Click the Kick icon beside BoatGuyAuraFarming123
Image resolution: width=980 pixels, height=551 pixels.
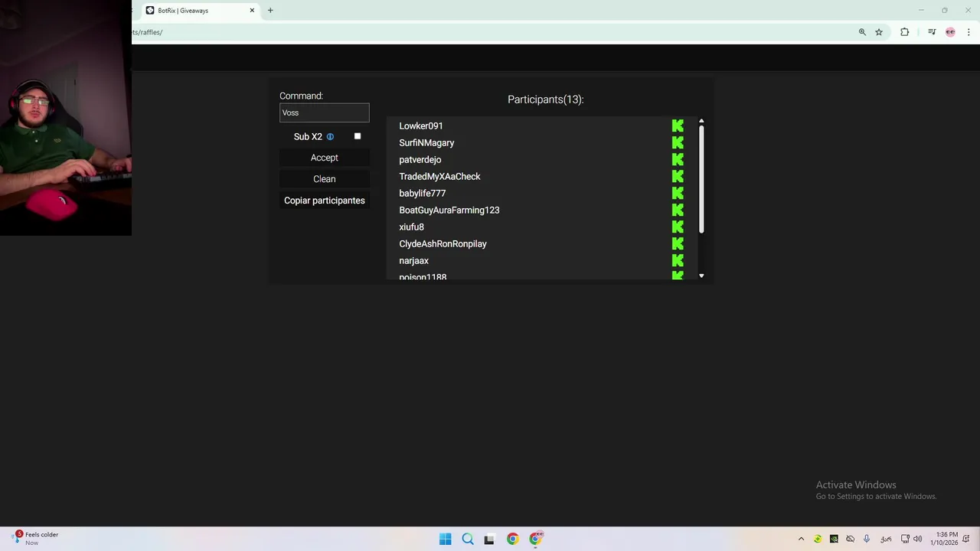678,210
